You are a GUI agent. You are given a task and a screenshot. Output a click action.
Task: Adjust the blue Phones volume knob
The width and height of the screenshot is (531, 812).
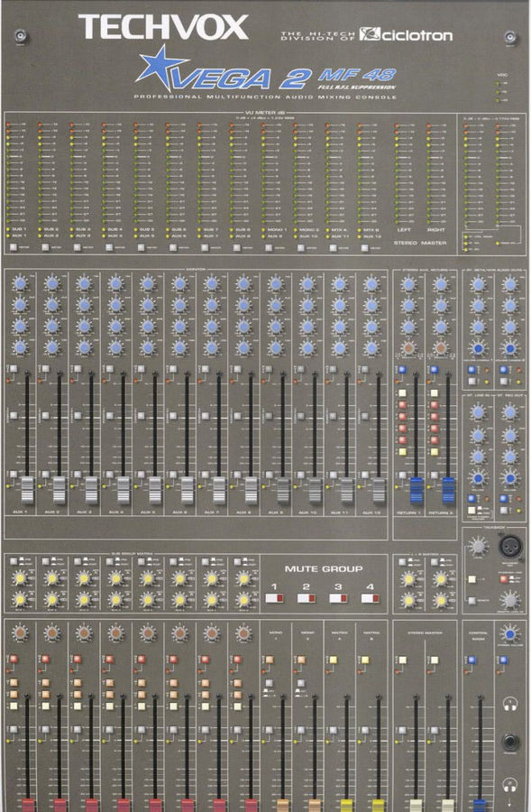click(x=509, y=634)
